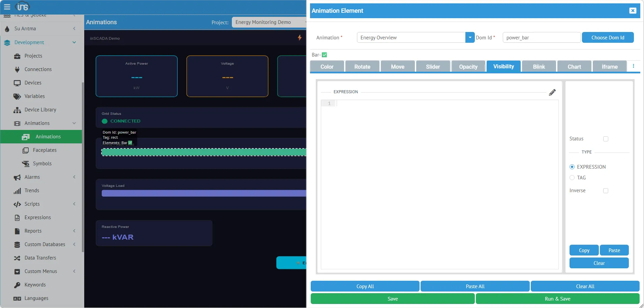The image size is (644, 308).
Task: Open Variables via its tag icon
Action: point(17,96)
